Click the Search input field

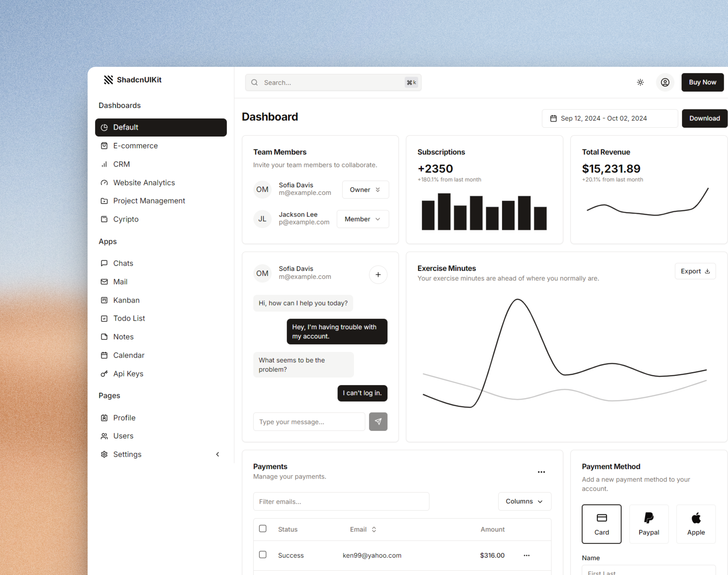pos(333,82)
